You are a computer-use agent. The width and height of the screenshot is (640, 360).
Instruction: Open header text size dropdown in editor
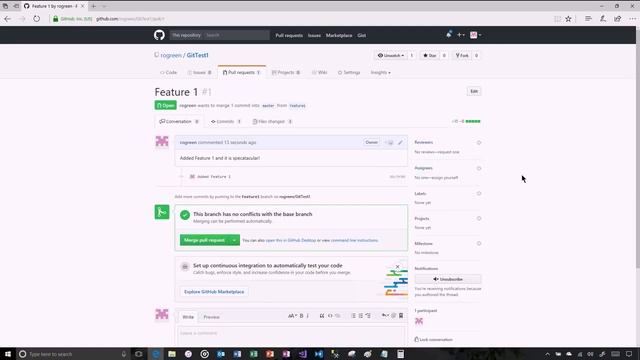[x=292, y=316]
